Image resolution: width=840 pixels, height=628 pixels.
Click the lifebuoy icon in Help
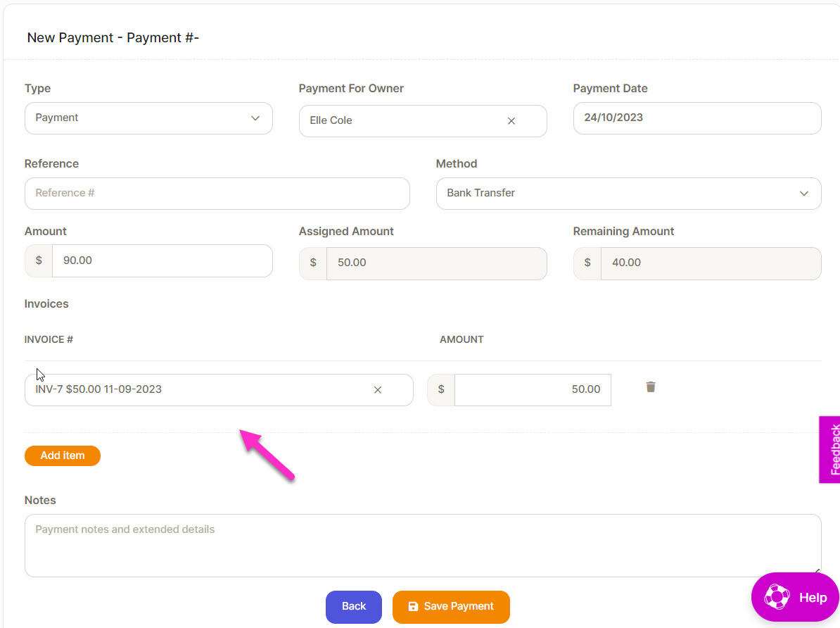(x=776, y=597)
